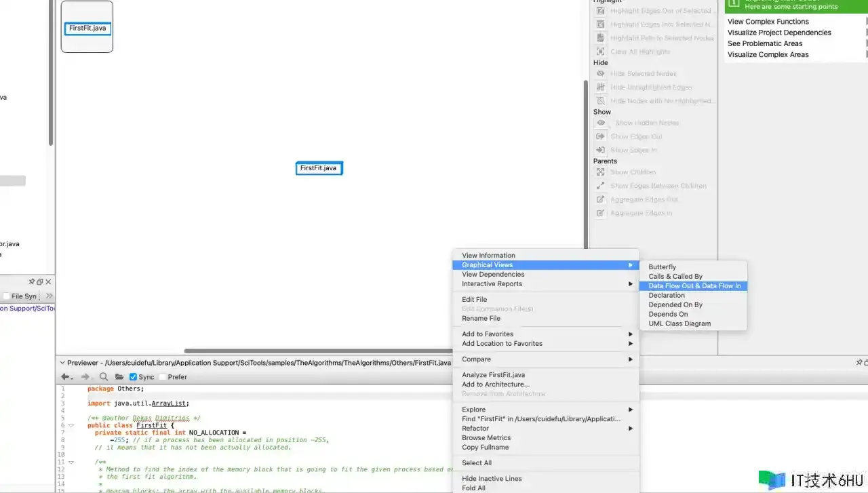Open View Complex Functions starting point
Image resolution: width=868 pixels, height=493 pixels.
point(768,22)
